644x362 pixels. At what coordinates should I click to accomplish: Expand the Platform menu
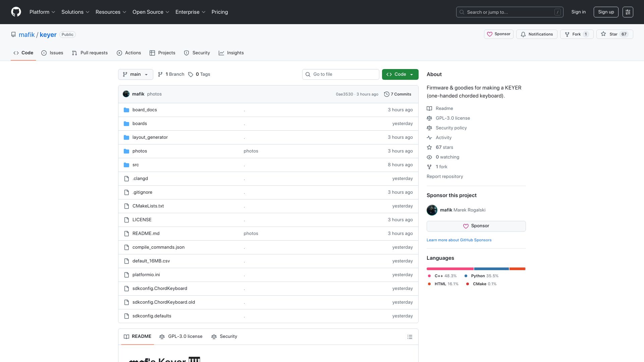pyautogui.click(x=42, y=12)
